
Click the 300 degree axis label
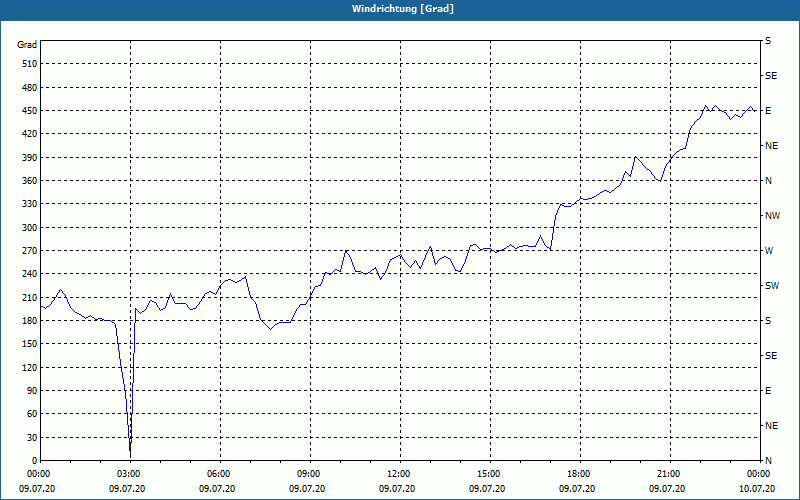point(30,228)
